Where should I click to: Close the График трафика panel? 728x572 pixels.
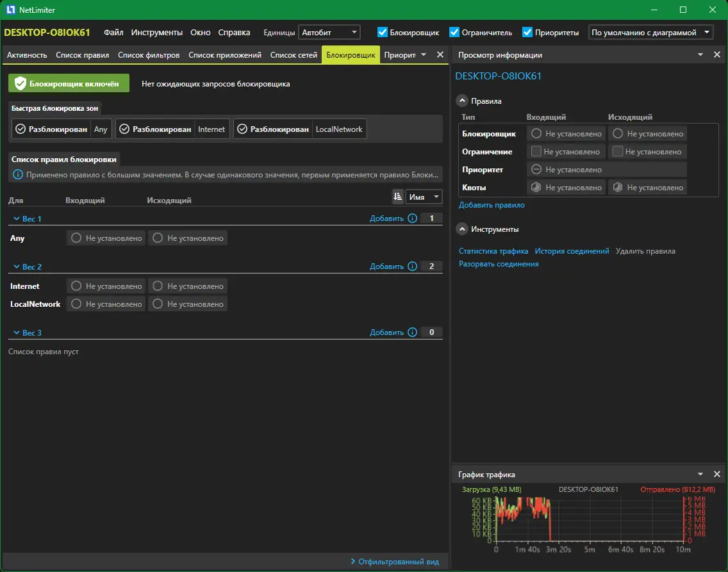coord(717,474)
